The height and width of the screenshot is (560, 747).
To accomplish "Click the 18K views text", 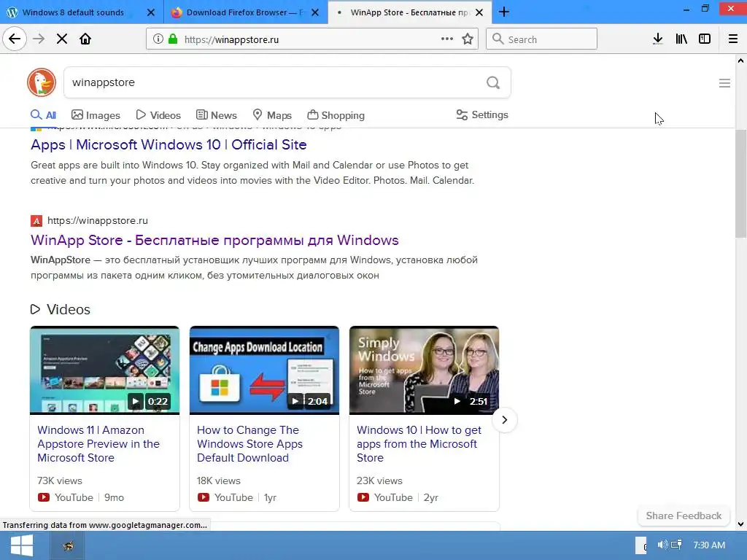I will click(219, 481).
